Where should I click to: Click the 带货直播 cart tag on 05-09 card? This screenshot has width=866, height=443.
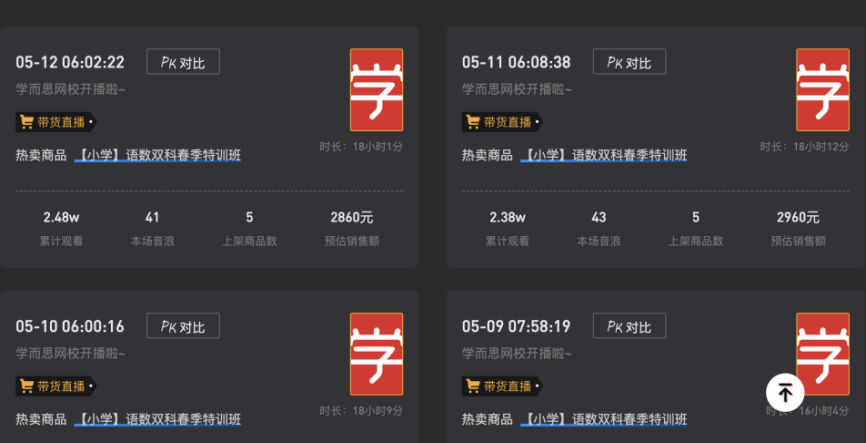point(502,386)
